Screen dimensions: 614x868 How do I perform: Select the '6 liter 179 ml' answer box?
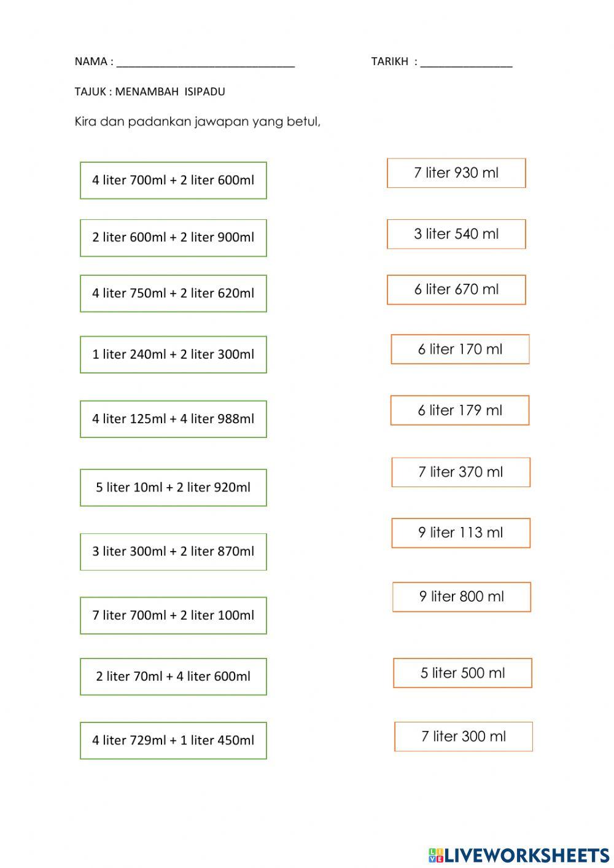point(460,410)
